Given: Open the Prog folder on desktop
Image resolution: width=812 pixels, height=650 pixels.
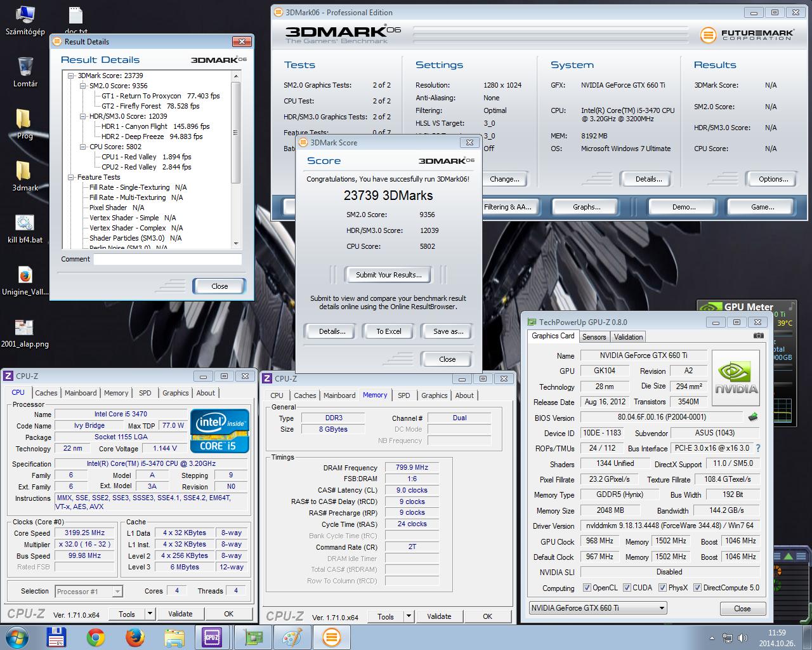Looking at the screenshot, I should pyautogui.click(x=25, y=124).
